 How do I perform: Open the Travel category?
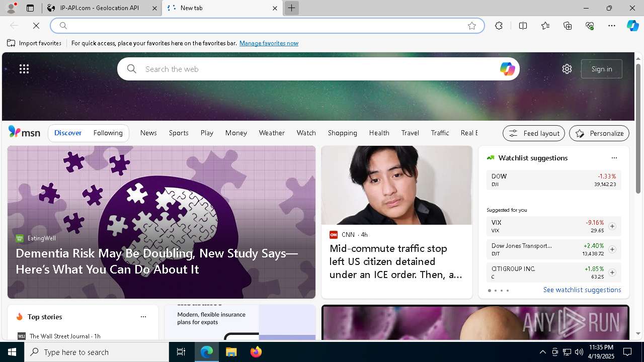410,133
